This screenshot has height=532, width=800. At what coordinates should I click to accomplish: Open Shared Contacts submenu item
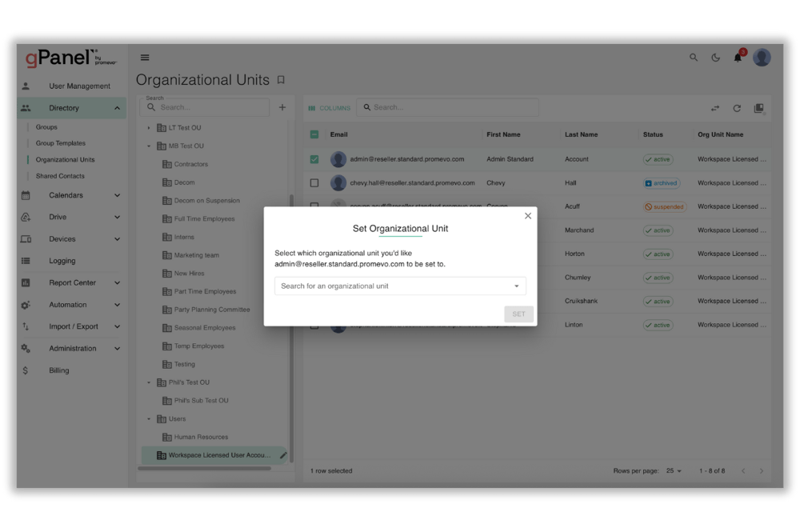click(x=60, y=176)
